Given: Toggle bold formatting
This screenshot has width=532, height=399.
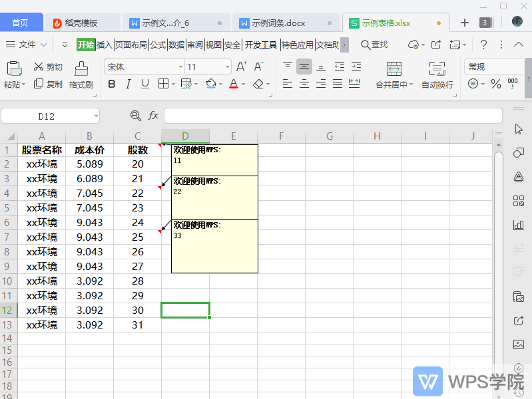Looking at the screenshot, I should tap(112, 84).
